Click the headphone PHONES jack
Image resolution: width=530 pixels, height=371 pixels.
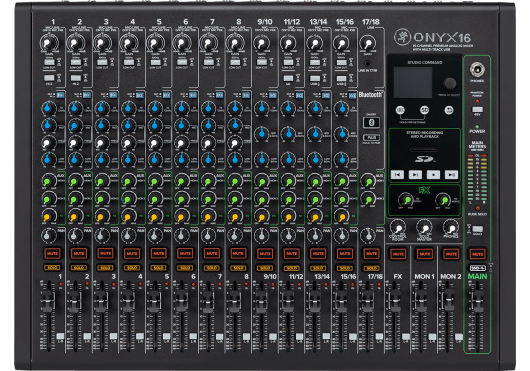coord(477,70)
